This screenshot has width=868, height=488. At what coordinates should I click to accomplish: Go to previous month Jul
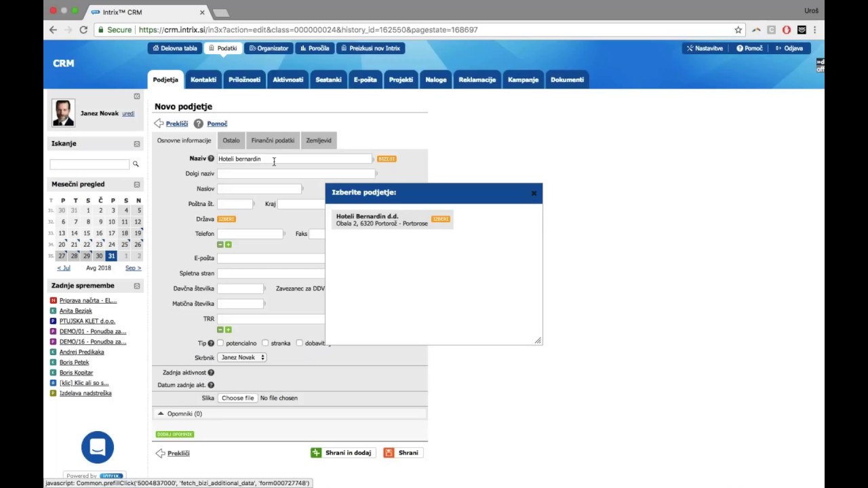(x=63, y=268)
